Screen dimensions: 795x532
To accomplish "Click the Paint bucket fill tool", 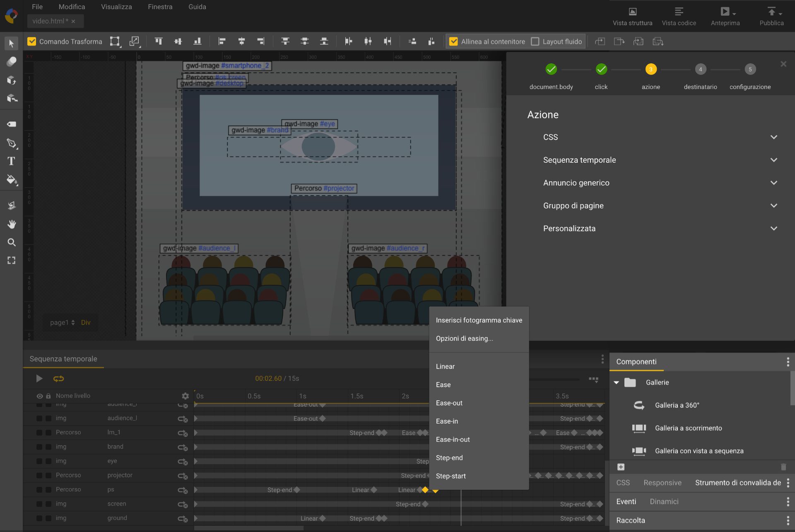I will [x=11, y=180].
